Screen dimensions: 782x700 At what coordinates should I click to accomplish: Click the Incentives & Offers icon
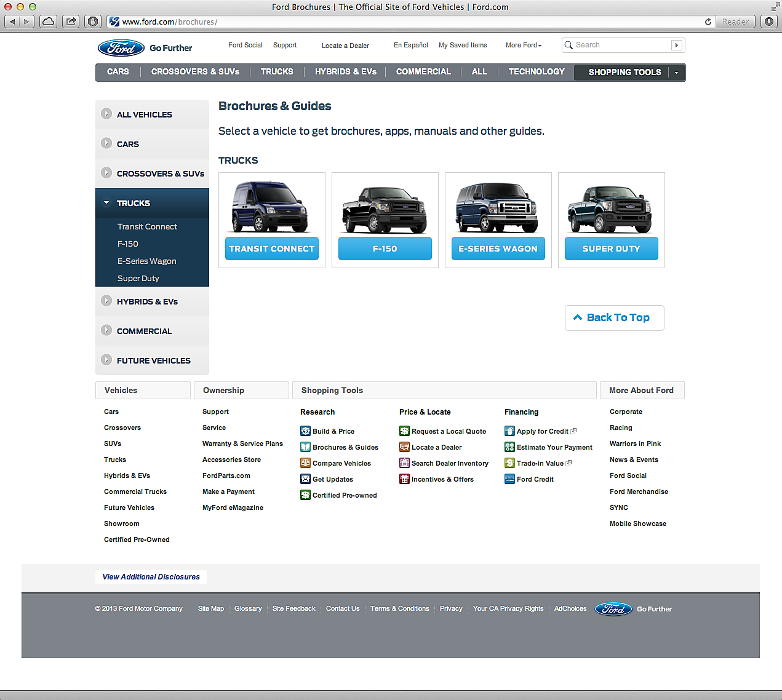(404, 479)
